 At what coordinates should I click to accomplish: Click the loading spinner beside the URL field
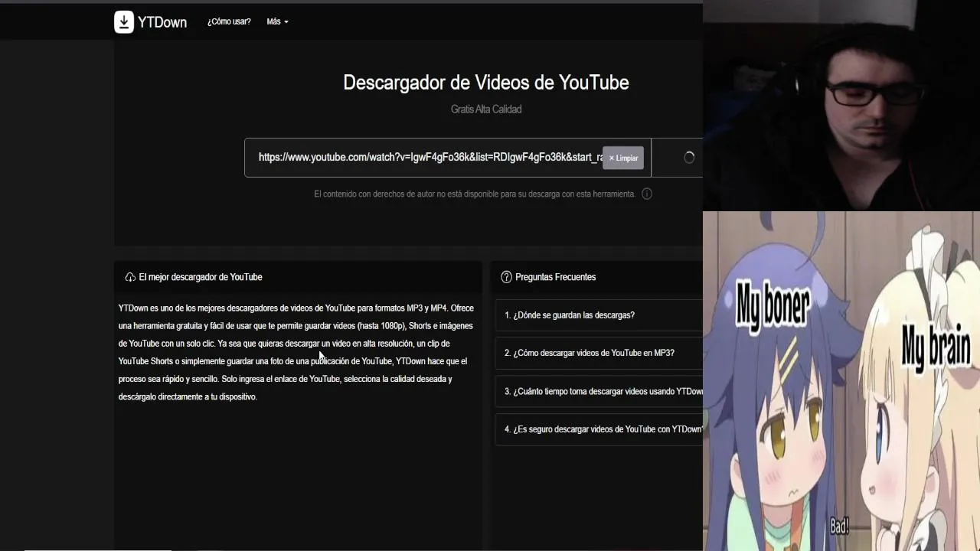click(689, 158)
